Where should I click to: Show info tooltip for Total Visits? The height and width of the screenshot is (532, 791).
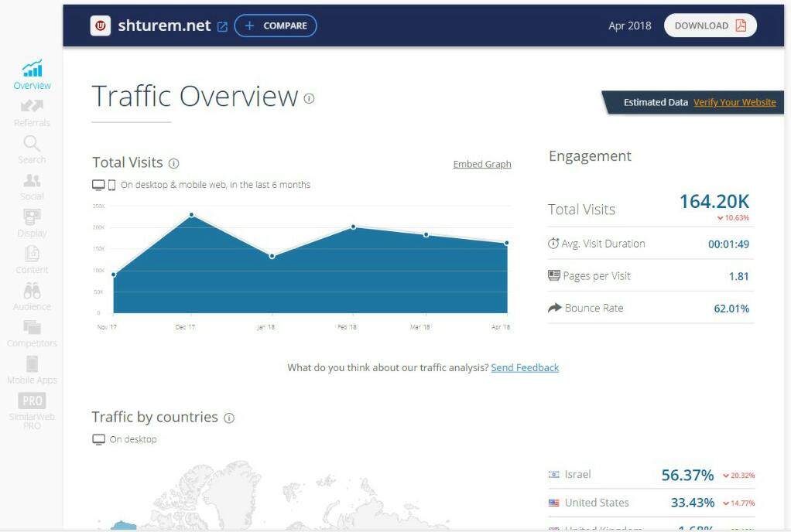point(174,163)
